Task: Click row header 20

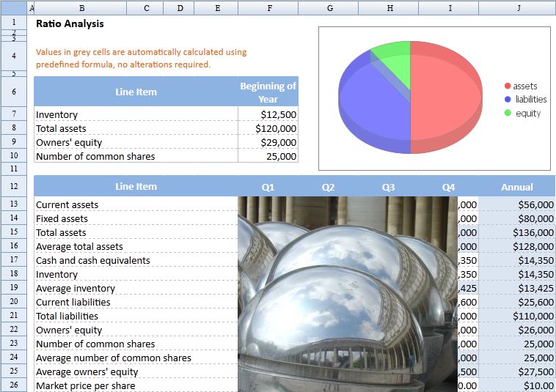Action: click(x=14, y=301)
